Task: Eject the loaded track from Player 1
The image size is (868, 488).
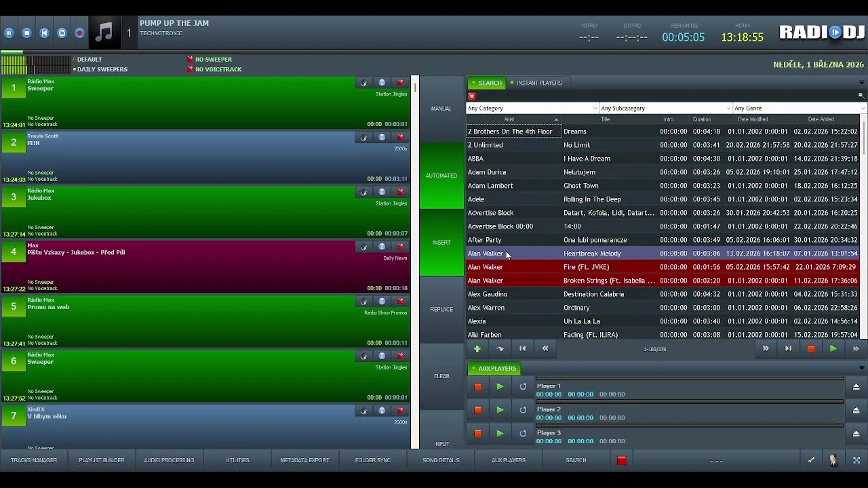Action: pos(856,386)
